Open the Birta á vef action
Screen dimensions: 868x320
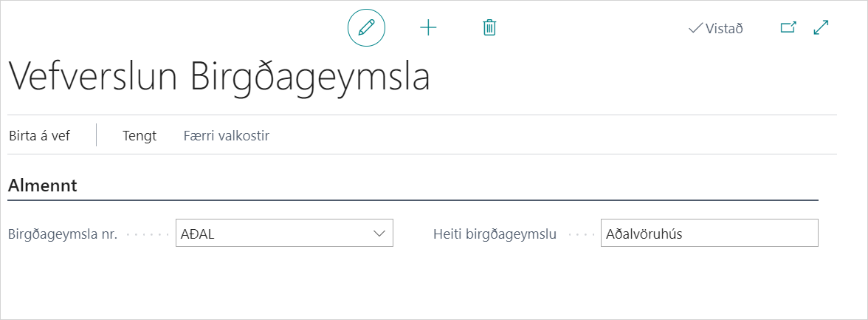click(x=39, y=136)
